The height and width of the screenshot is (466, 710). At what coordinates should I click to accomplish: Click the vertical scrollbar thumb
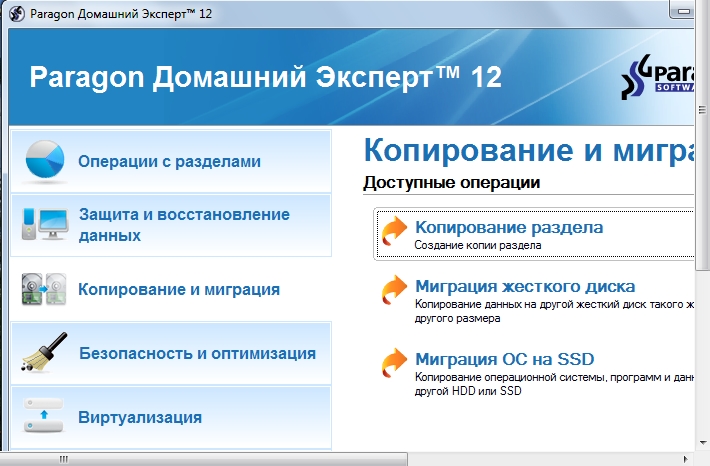703,135
